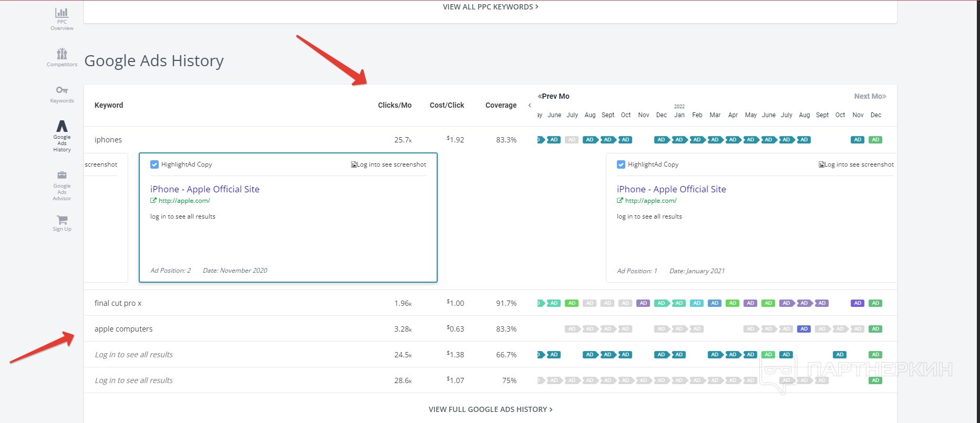Open the PPC Overview sidebar icon
The height and width of the screenshot is (423, 980).
pyautogui.click(x=61, y=13)
